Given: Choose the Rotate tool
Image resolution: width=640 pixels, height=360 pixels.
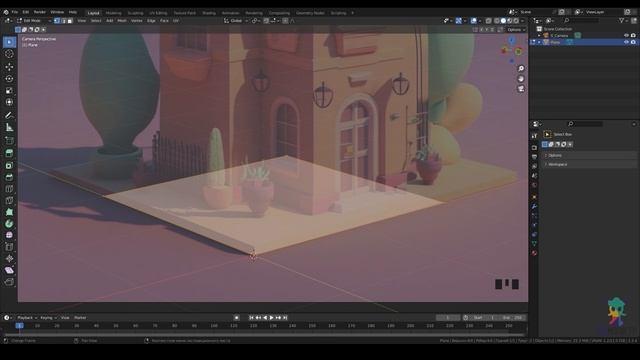Looking at the screenshot, I should 9,78.
